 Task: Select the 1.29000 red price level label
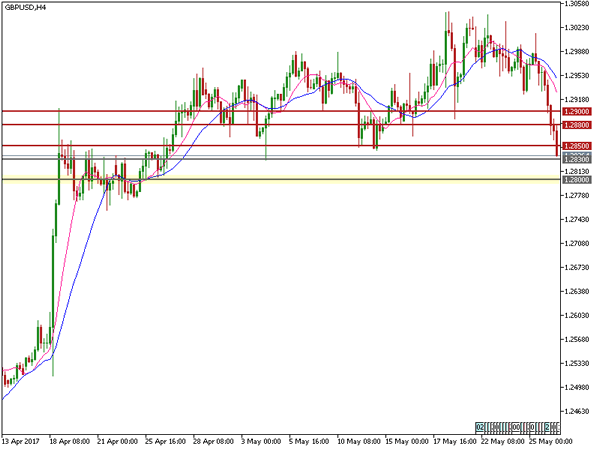click(577, 111)
